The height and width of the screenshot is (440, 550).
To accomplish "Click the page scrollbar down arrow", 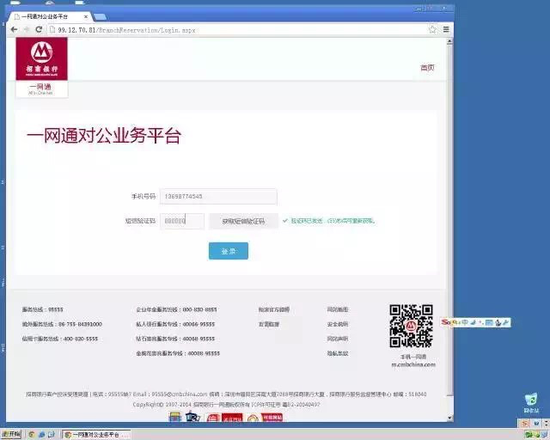I will [x=449, y=418].
